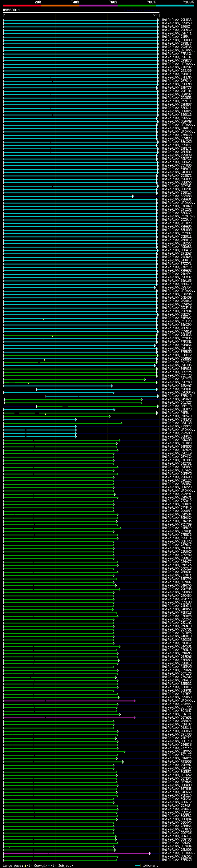Open hit UniRef100_Q9LUC3

176,20
